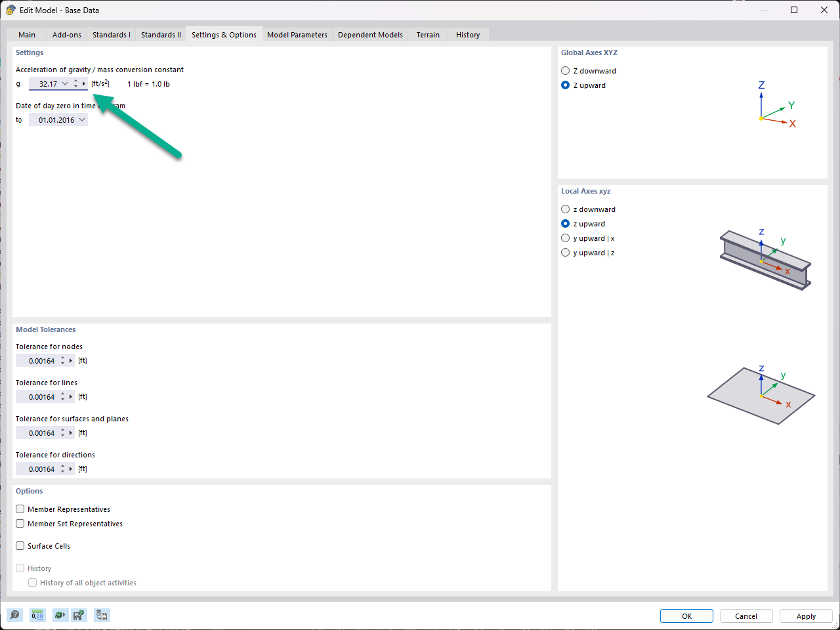Click the Tolerance for lines value field
Screen dimensions: 840x630
[x=38, y=397]
